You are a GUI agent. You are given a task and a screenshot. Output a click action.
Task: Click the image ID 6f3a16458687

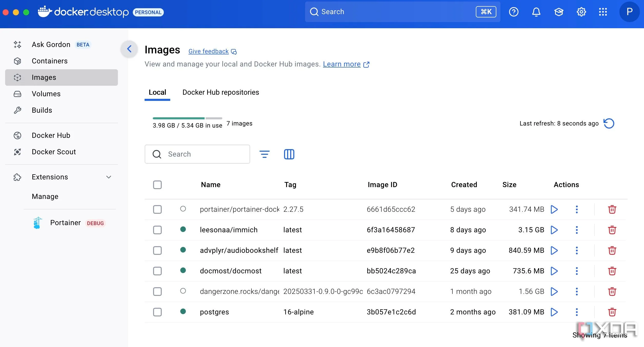coord(391,230)
